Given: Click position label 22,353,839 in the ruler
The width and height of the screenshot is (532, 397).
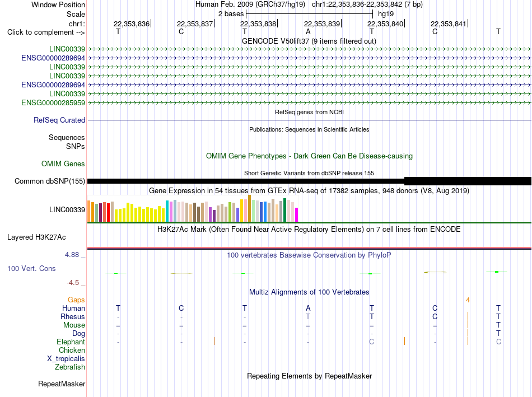Looking at the screenshot, I should click(x=322, y=24).
